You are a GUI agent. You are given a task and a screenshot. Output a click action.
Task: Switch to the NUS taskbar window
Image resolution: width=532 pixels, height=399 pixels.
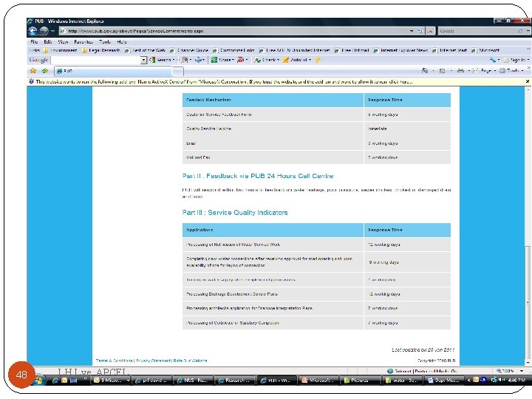click(x=192, y=381)
